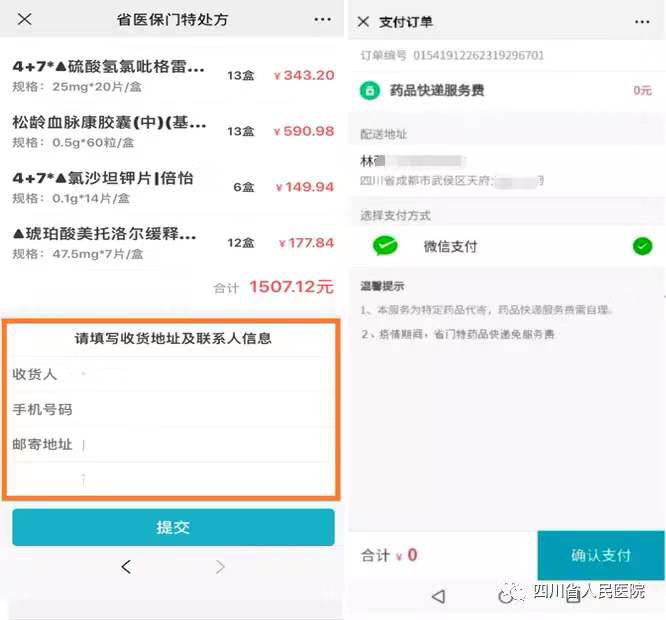
Task: Toggle the 微信支付 selected checkmark
Action: tap(642, 246)
